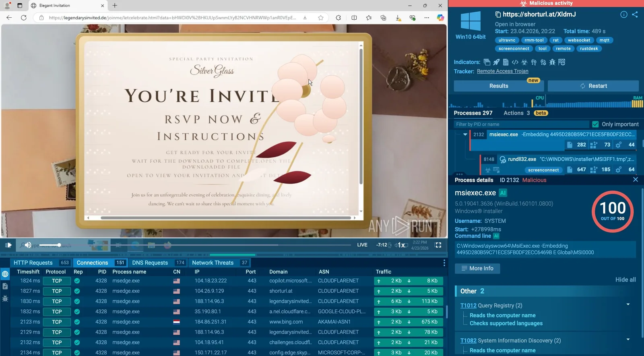
Task: Collapse the msiexec.exe 2132 process tree
Action: point(465,135)
